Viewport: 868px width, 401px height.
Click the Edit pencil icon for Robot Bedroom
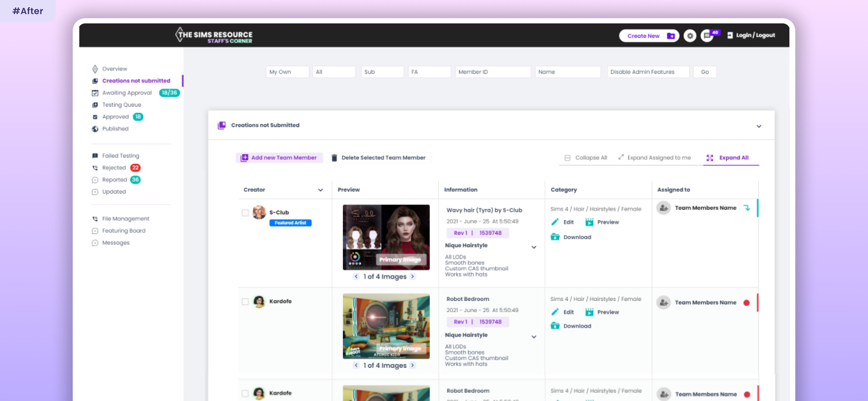tap(555, 312)
